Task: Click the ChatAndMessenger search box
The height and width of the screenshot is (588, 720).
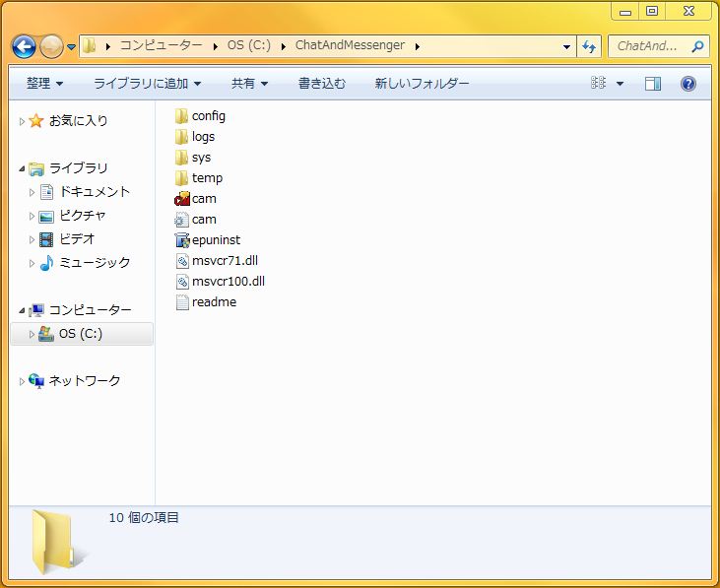Action: 650,46
